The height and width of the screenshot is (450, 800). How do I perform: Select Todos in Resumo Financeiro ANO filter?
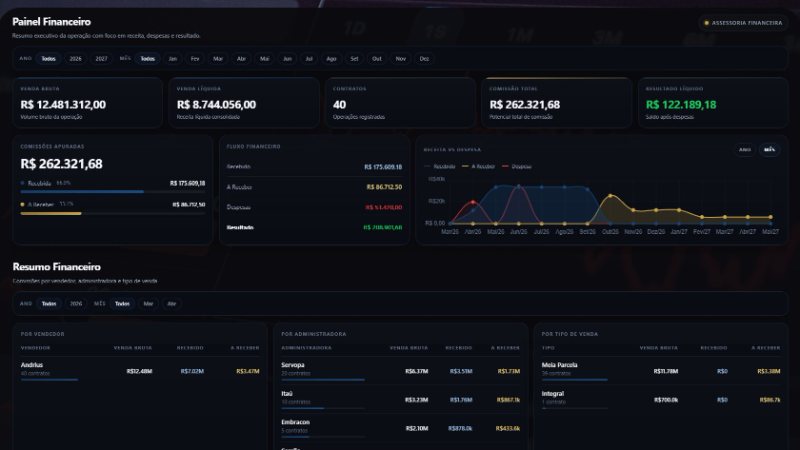49,304
